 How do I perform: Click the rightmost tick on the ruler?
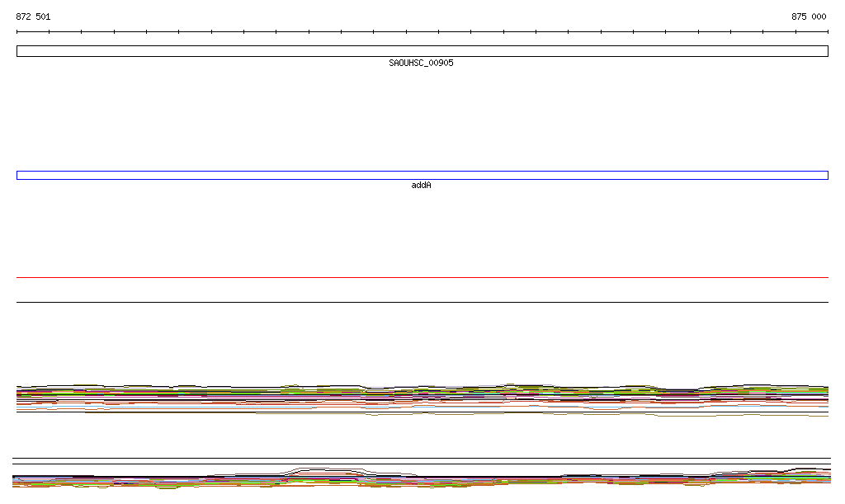coord(828,32)
